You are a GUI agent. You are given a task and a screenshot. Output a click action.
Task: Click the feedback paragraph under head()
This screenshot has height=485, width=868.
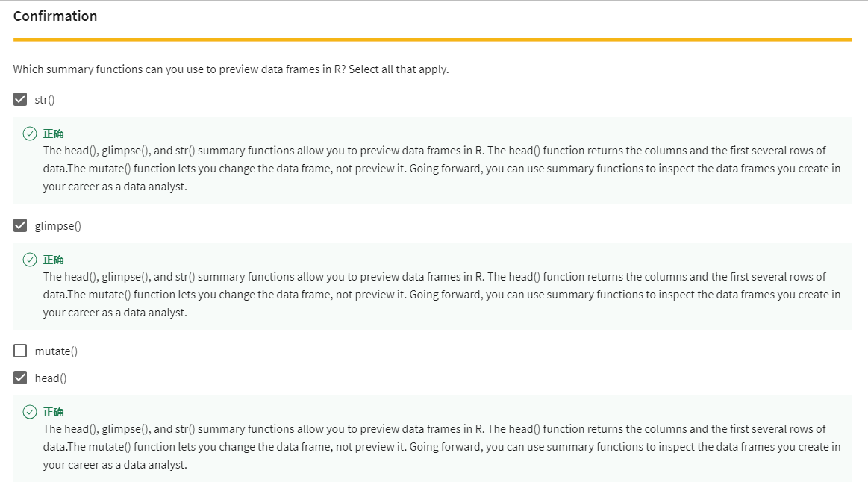tap(440, 447)
